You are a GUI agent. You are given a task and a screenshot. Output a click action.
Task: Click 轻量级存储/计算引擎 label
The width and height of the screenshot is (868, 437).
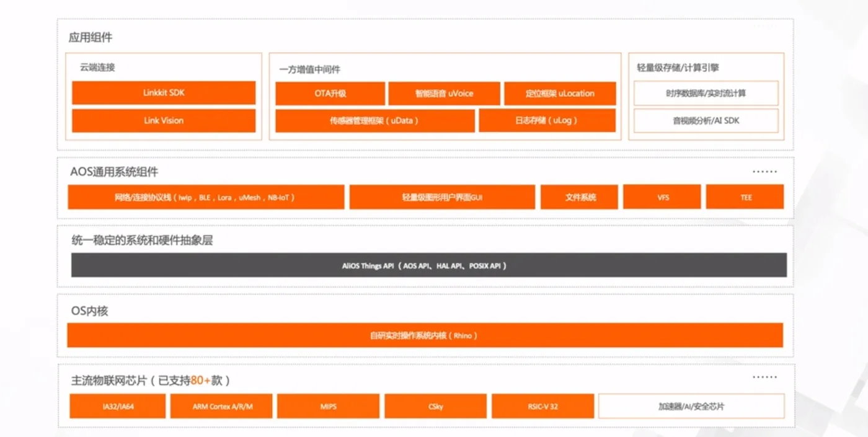[678, 68]
